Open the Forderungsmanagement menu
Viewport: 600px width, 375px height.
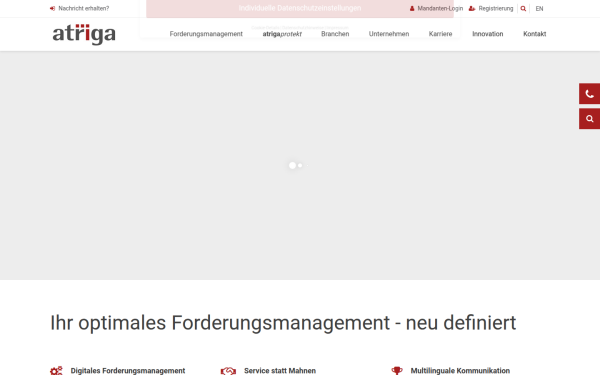click(x=206, y=34)
